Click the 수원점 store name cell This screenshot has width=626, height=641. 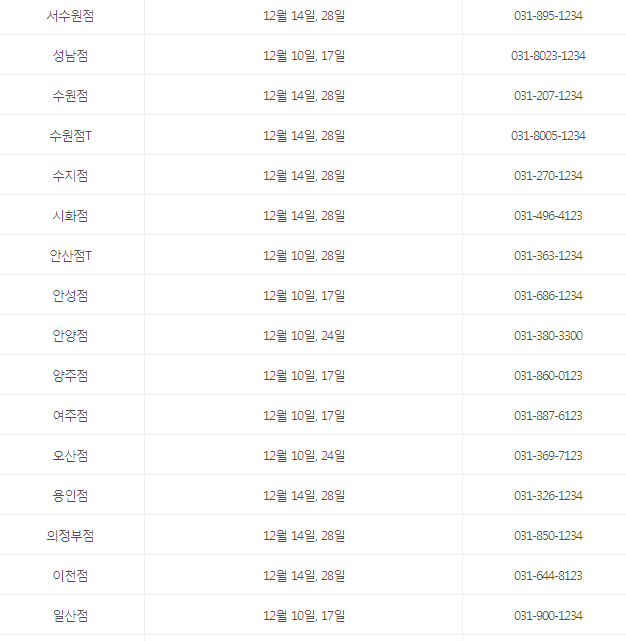point(72,96)
